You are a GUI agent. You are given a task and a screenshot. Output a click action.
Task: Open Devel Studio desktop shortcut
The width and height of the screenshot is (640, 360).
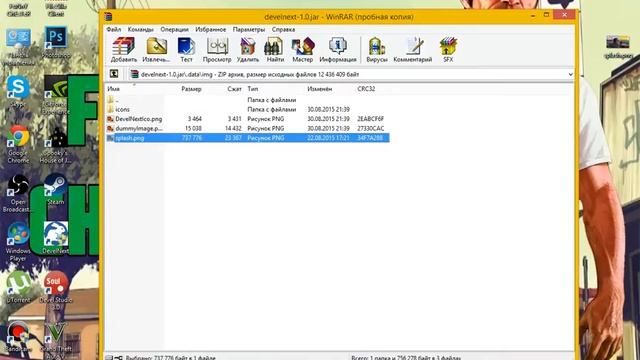click(x=56, y=291)
